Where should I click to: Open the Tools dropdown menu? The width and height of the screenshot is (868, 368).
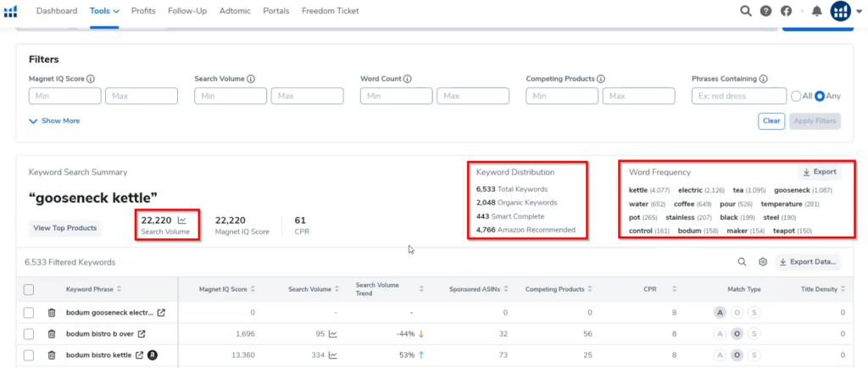click(x=104, y=11)
